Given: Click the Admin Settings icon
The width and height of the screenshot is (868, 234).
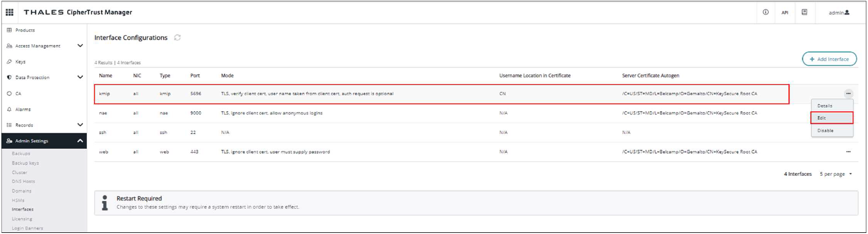Looking at the screenshot, I should click(x=9, y=141).
